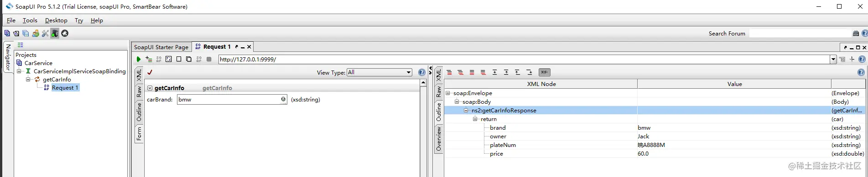Click the carBrand input field
The width and height of the screenshot is (868, 177).
tap(232, 99)
